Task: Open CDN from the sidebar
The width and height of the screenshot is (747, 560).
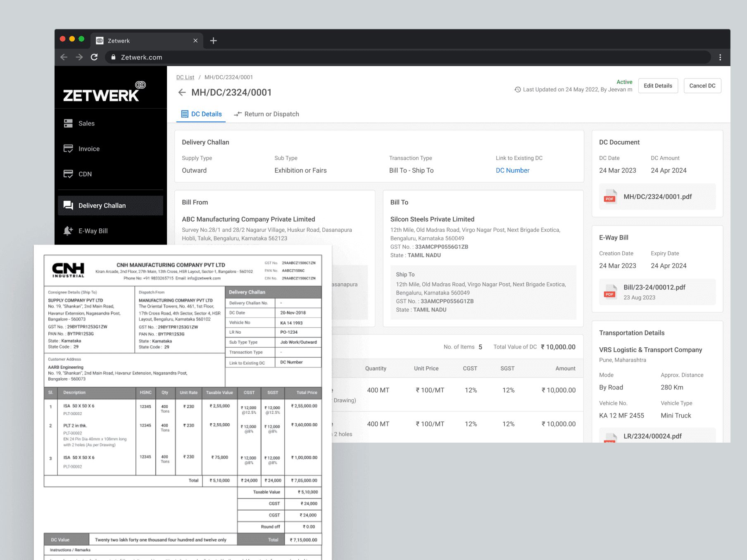Action: point(111,174)
